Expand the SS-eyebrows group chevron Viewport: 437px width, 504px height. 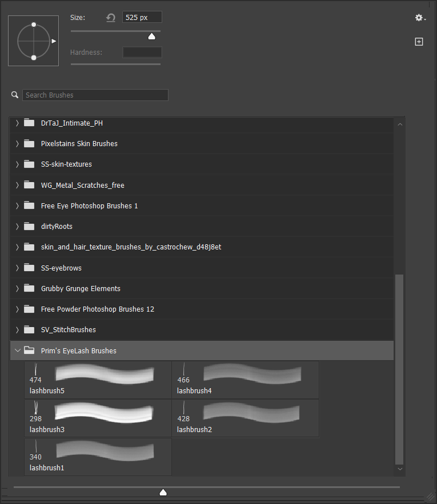17,268
